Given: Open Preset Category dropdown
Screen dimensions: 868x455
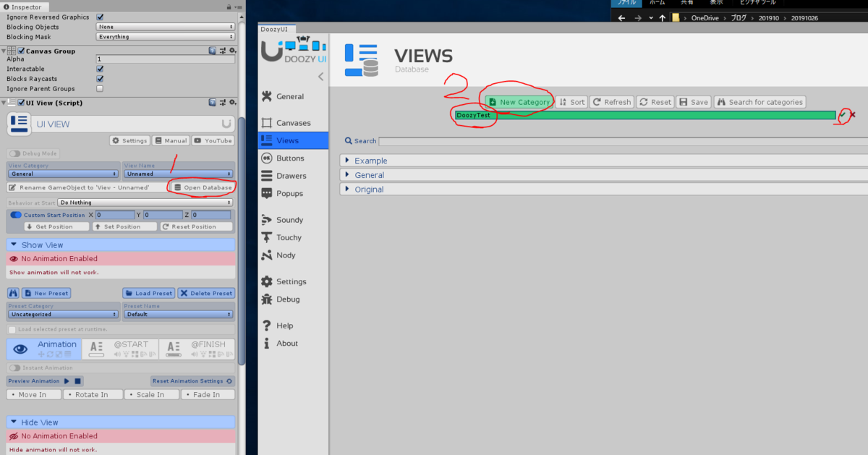Looking at the screenshot, I should (x=63, y=314).
